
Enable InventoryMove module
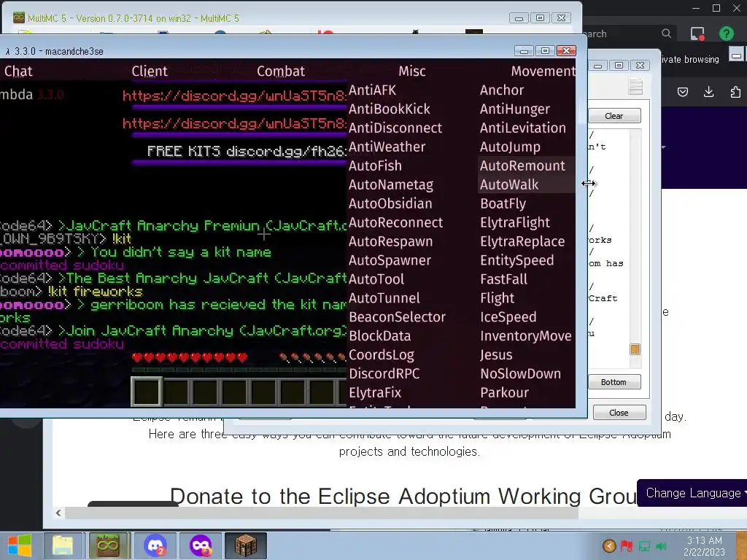coord(525,335)
